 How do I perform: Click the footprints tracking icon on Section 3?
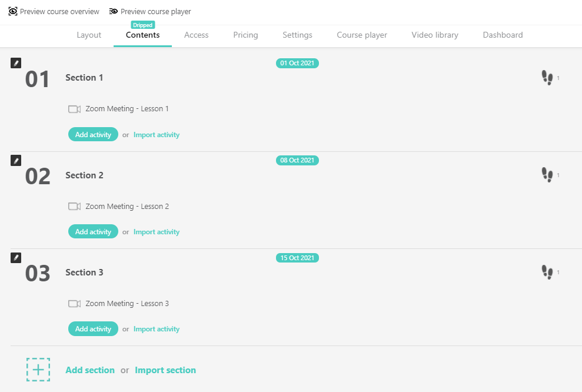click(547, 272)
